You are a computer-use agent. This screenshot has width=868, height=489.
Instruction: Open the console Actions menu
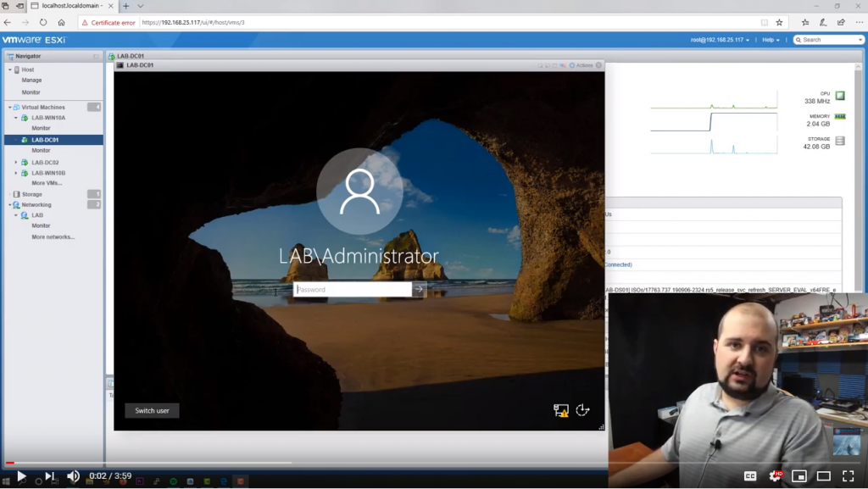(x=582, y=65)
